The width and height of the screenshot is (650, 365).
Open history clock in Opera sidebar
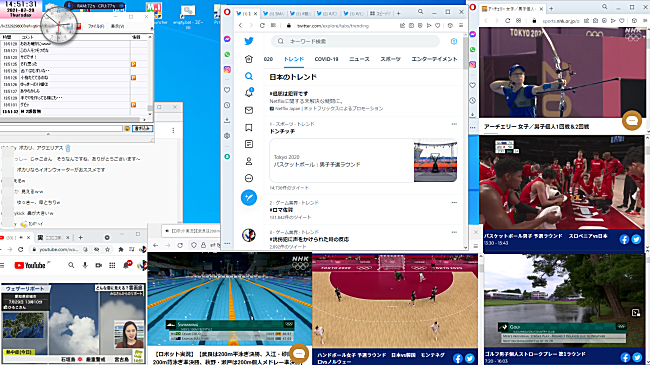[x=227, y=105]
